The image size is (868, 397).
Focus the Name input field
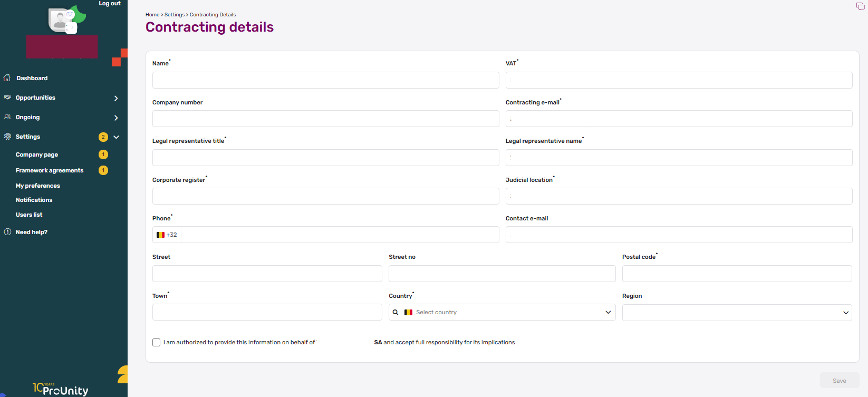(326, 80)
